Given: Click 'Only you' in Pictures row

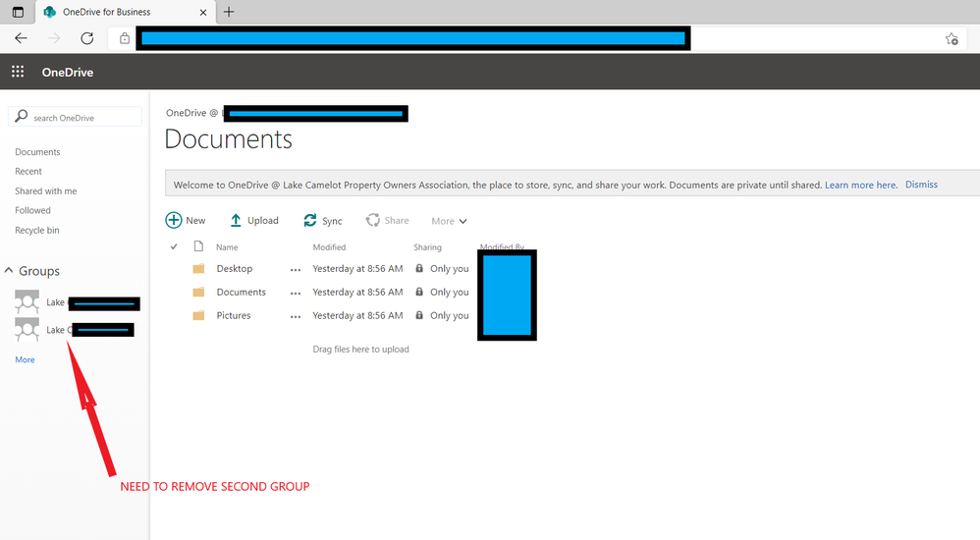Looking at the screenshot, I should pyautogui.click(x=450, y=315).
